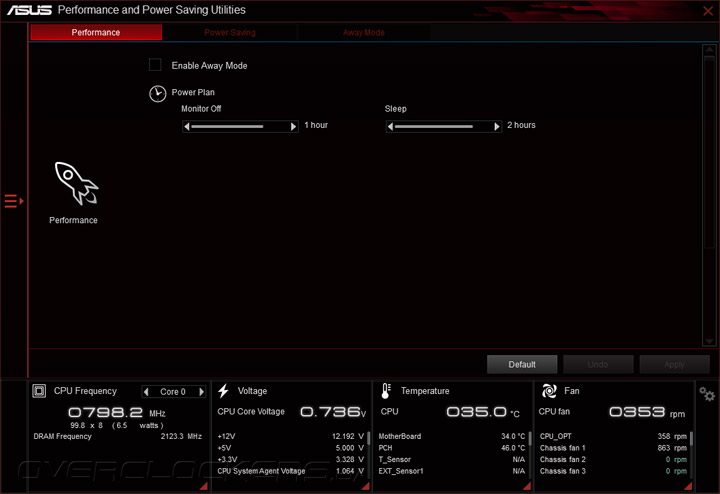Click the MotherBoard temperature row
Viewport: 720px width, 494px height.
click(452, 436)
